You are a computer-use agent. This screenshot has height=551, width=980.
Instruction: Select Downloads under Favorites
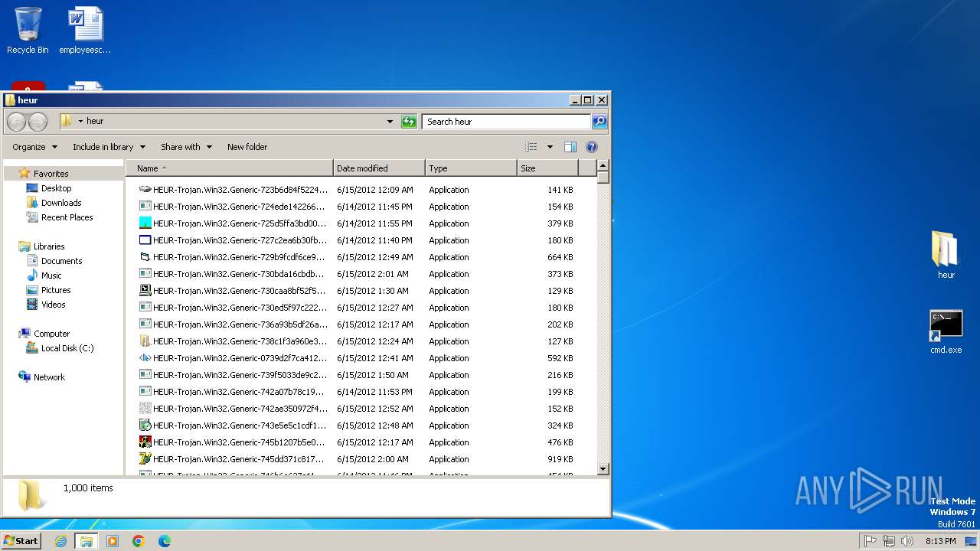[x=61, y=203]
